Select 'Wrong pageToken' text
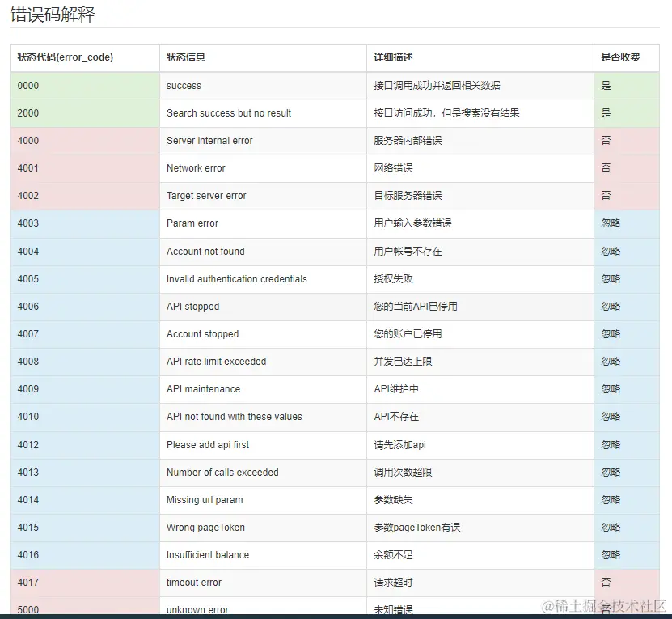672x619 pixels. (205, 528)
